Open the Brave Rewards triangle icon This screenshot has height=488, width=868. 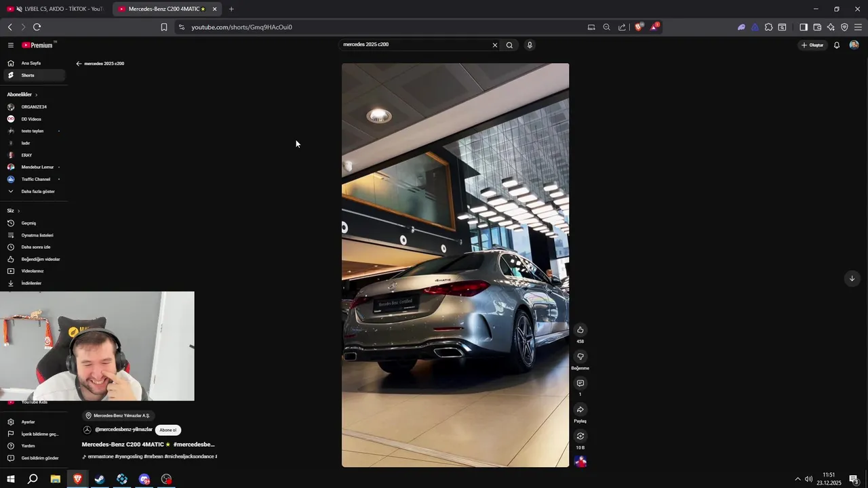(654, 27)
